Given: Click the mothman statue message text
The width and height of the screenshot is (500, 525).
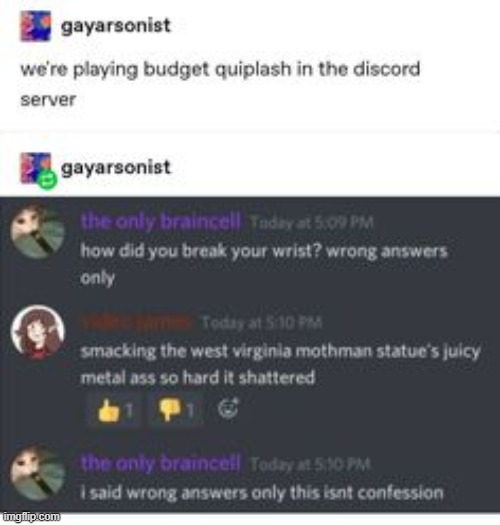Looking at the screenshot, I should pos(281,365).
